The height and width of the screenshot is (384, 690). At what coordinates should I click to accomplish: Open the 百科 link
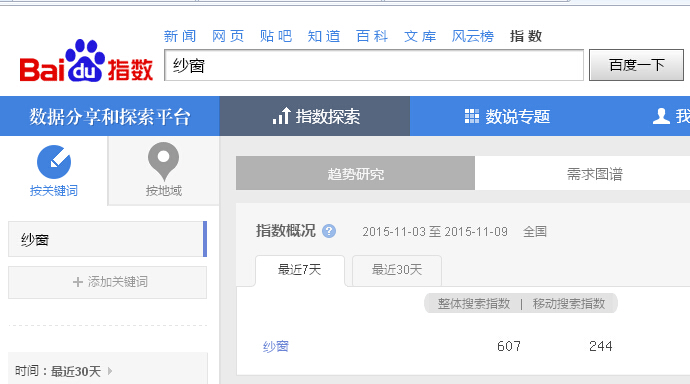pyautogui.click(x=372, y=36)
